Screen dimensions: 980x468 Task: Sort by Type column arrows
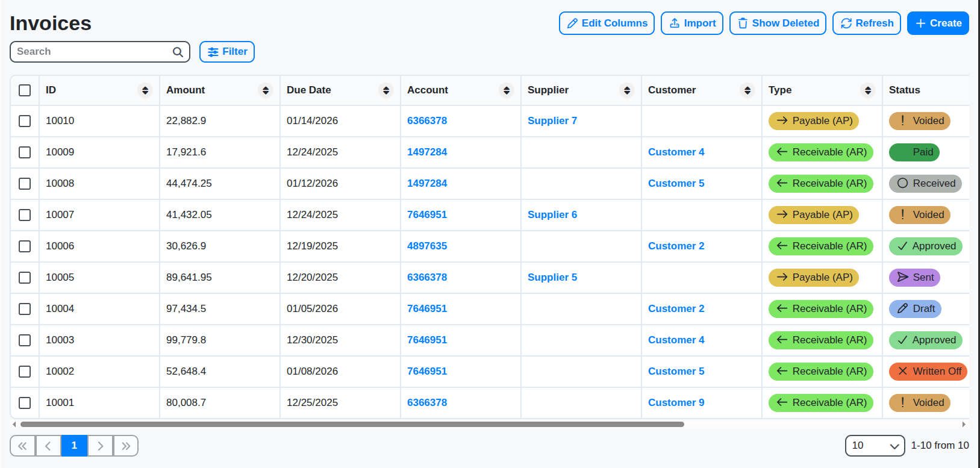[868, 90]
